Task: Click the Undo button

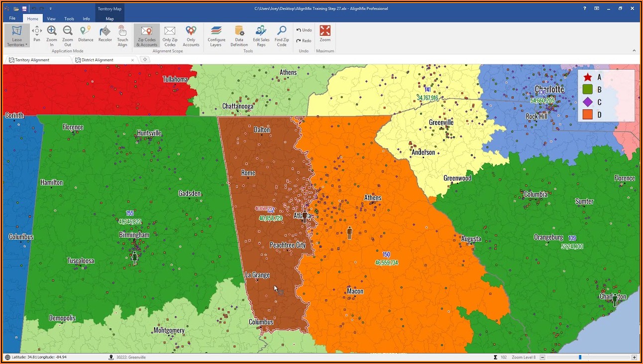Action: (304, 30)
